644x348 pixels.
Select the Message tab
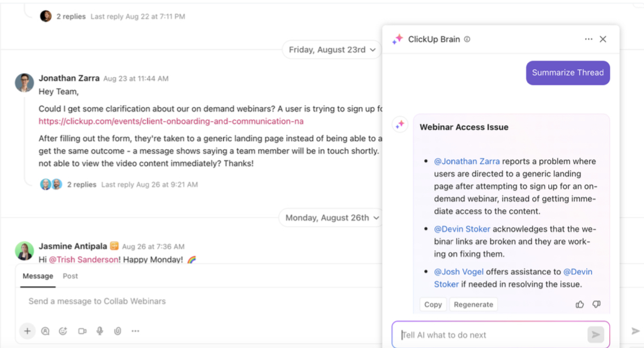pyautogui.click(x=37, y=276)
